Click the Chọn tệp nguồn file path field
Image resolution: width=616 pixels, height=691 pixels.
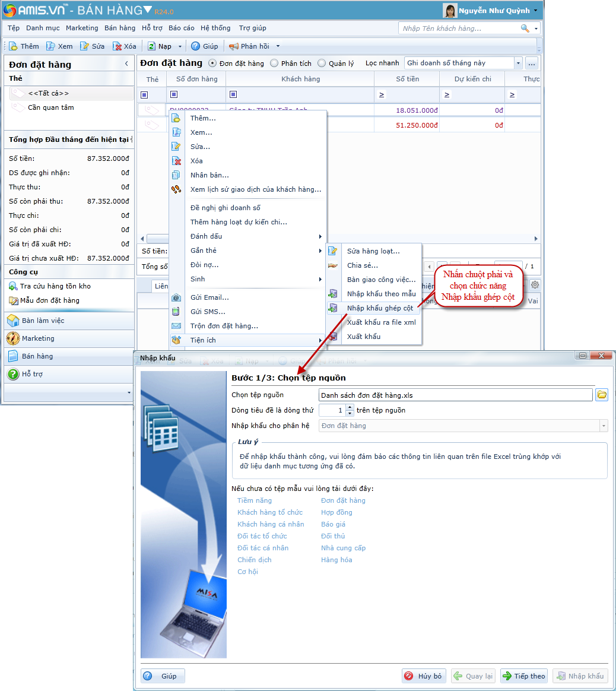tap(455, 395)
